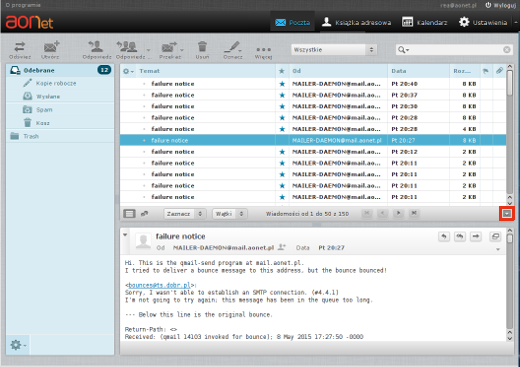Image resolution: width=520 pixels, height=367 pixels.
Task: Toggle the star on the Pt 20:28 4 KB message
Action: pos(282,129)
